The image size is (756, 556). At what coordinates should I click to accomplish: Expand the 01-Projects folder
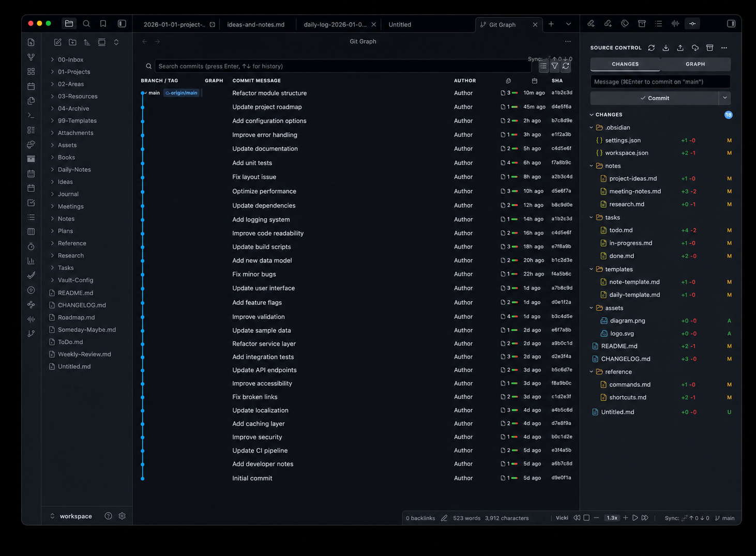coord(74,72)
